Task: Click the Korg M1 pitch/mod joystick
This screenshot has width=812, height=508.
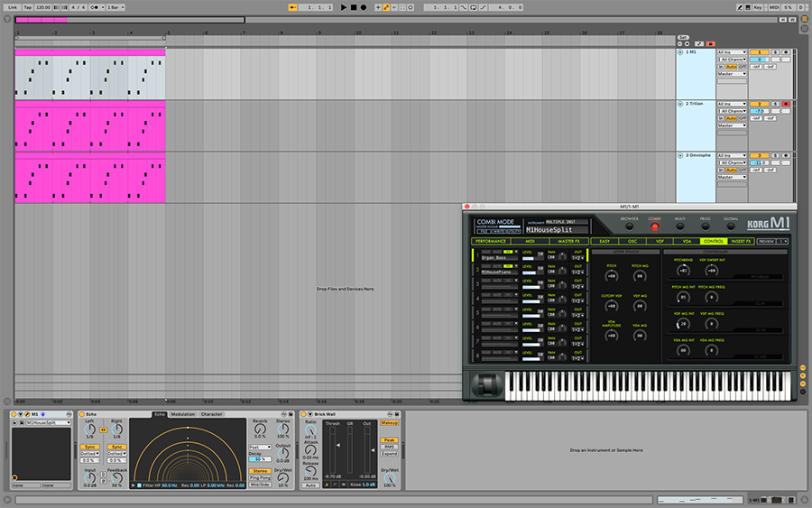Action: pyautogui.click(x=486, y=386)
